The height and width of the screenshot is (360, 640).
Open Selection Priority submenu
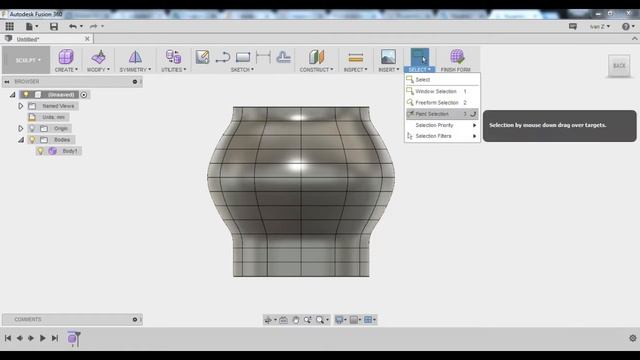442,125
